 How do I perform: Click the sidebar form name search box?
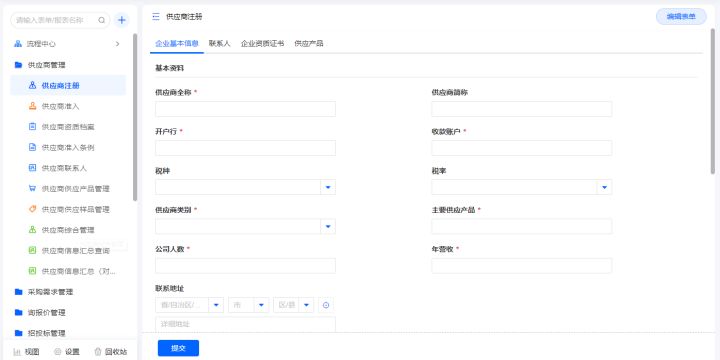pos(60,20)
